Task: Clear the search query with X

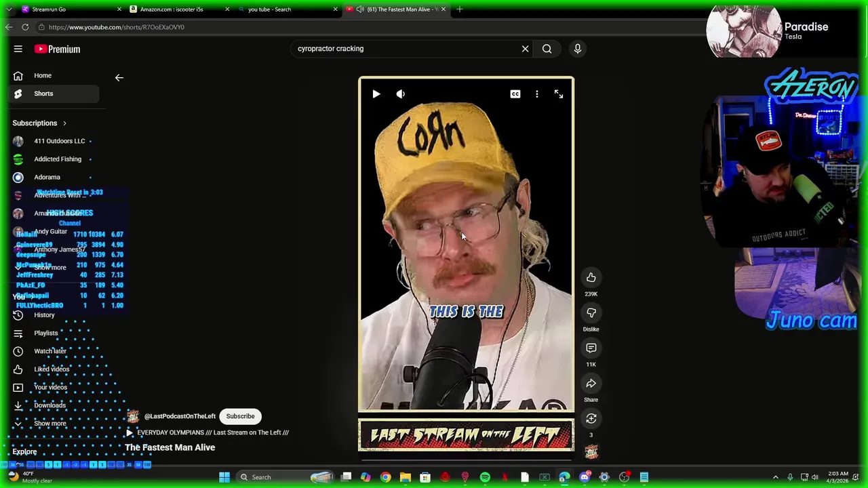Action: [x=525, y=49]
